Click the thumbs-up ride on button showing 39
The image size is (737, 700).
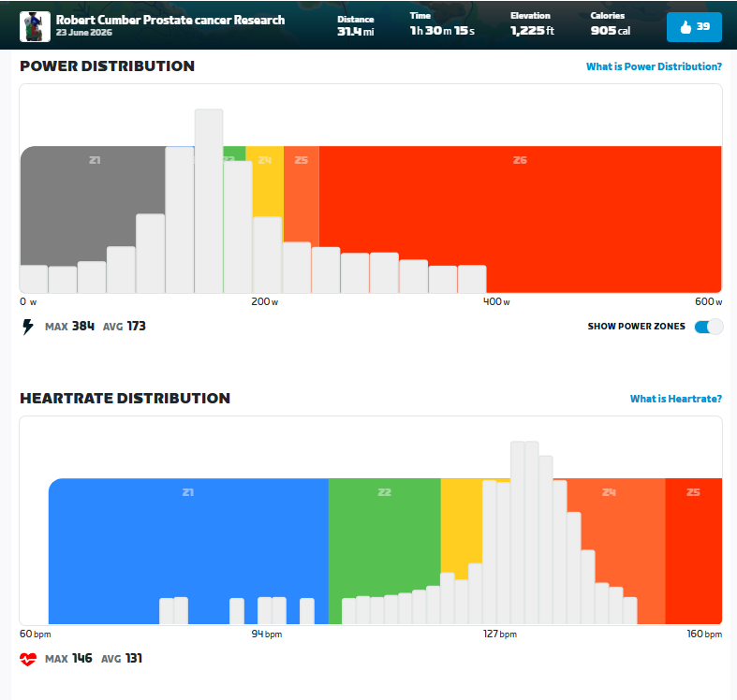(694, 27)
